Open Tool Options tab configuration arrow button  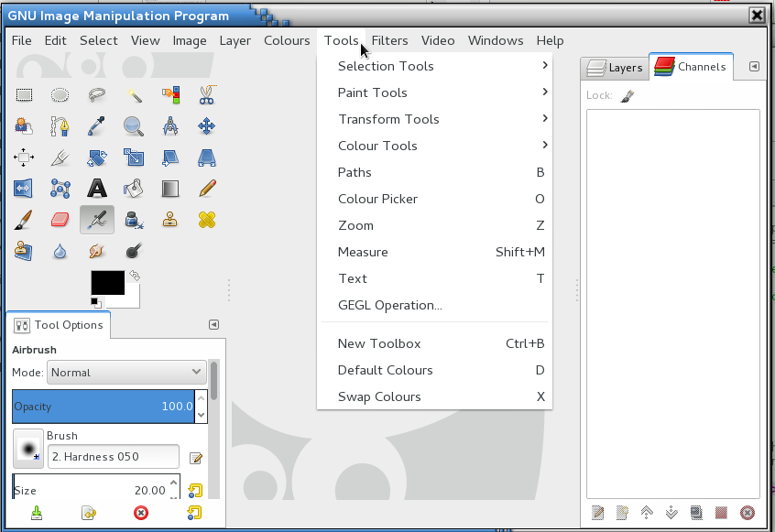tap(213, 324)
